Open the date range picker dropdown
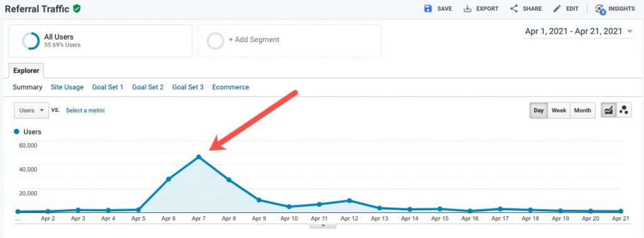The height and width of the screenshot is (238, 644). click(x=579, y=31)
